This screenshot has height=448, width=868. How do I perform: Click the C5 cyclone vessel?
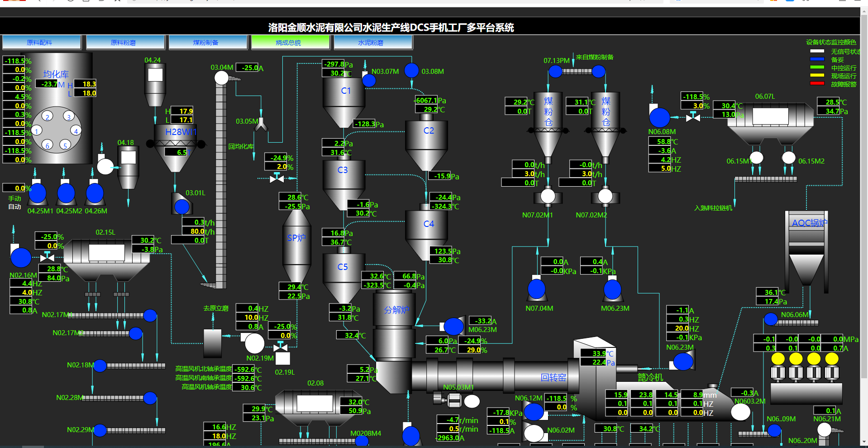point(343,272)
